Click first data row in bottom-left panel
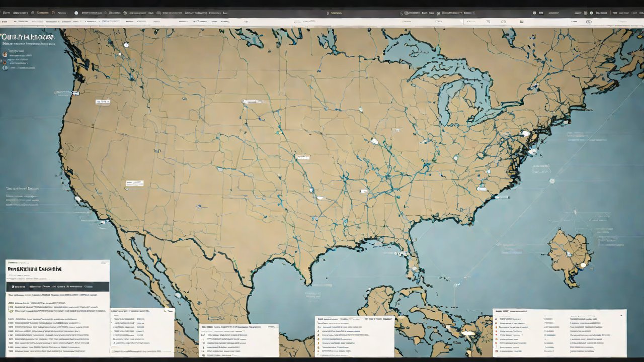 point(50,304)
